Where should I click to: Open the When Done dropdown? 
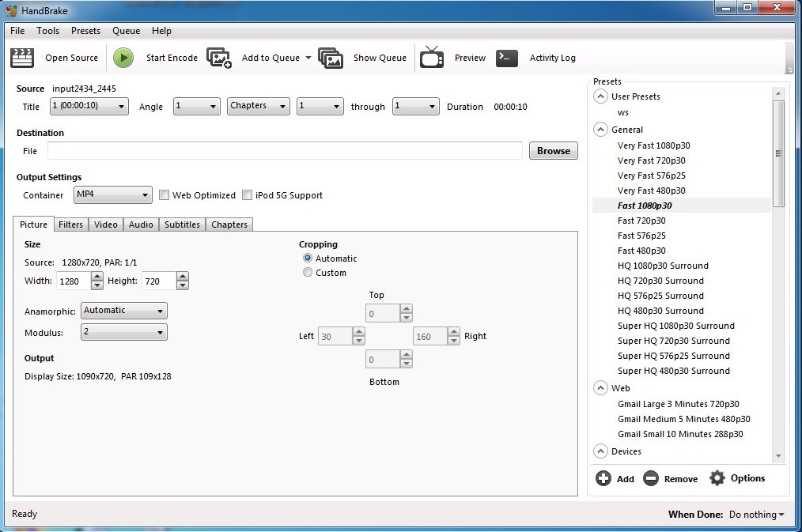coord(756,515)
